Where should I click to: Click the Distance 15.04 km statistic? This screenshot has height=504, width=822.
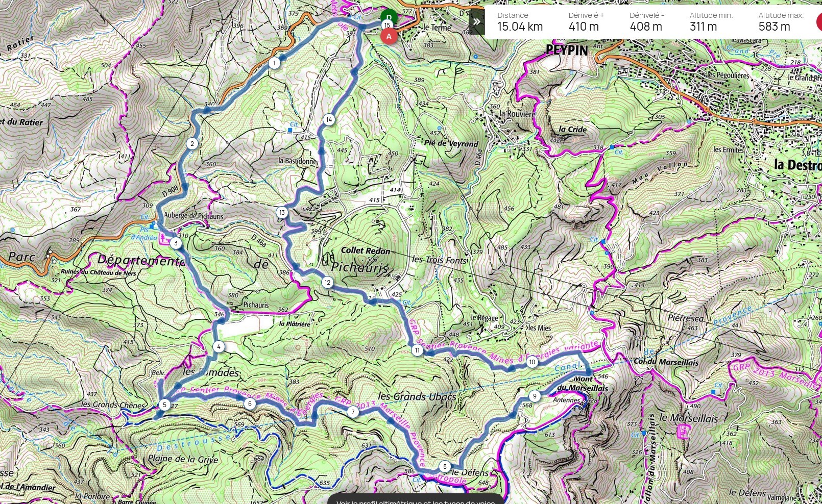(x=520, y=22)
